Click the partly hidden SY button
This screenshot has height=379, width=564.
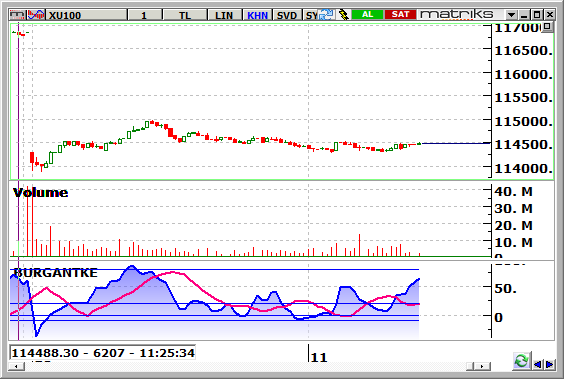tap(310, 15)
